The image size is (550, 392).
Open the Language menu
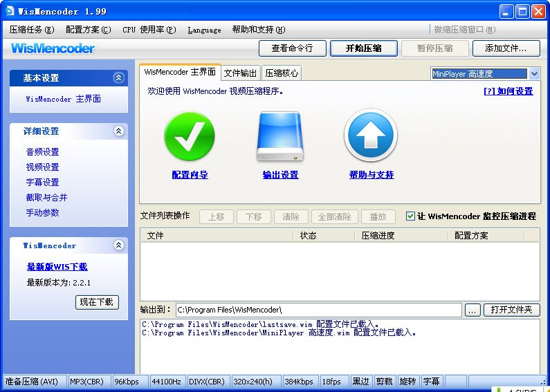[x=204, y=30]
